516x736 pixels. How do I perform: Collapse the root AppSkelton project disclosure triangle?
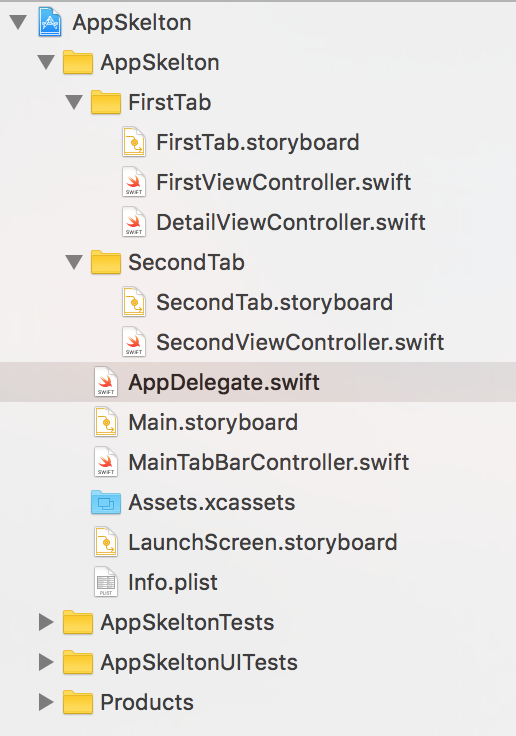[x=18, y=23]
